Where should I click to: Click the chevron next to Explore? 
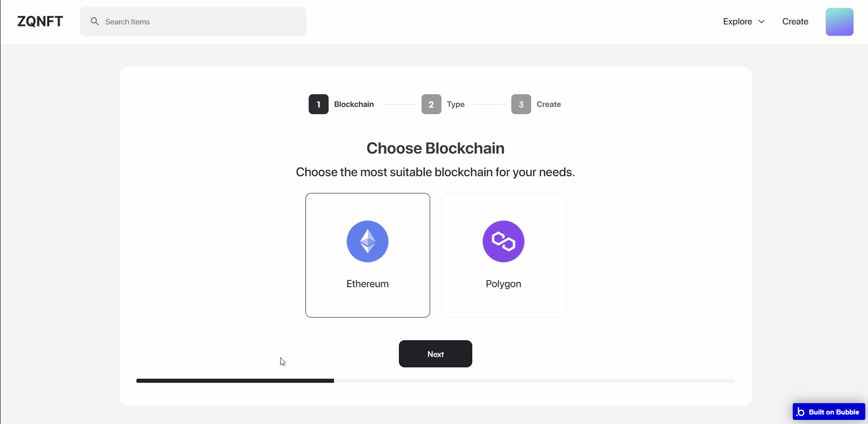click(x=761, y=22)
